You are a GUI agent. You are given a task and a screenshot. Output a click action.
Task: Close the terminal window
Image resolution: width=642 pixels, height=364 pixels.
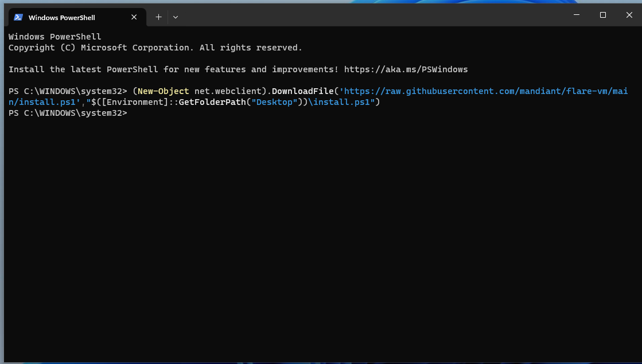[629, 15]
